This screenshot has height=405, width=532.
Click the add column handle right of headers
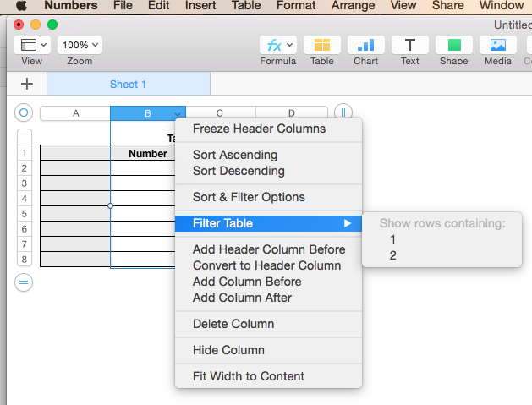coord(343,112)
